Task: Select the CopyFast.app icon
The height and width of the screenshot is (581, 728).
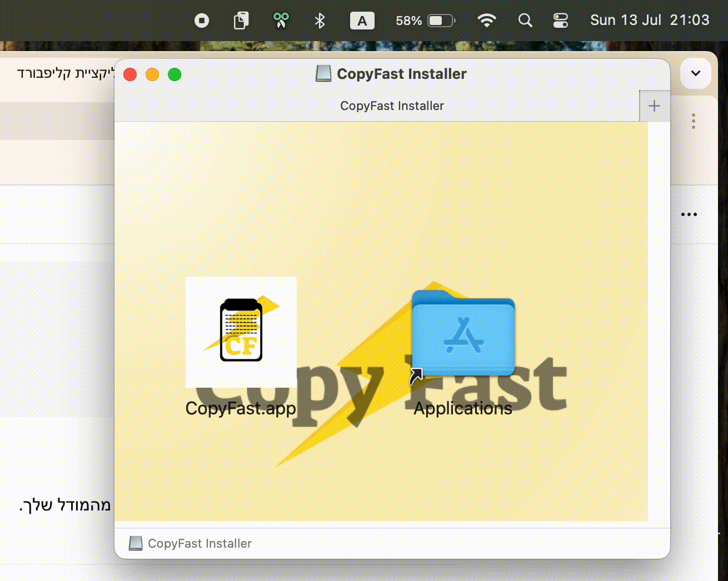Action: tap(241, 332)
